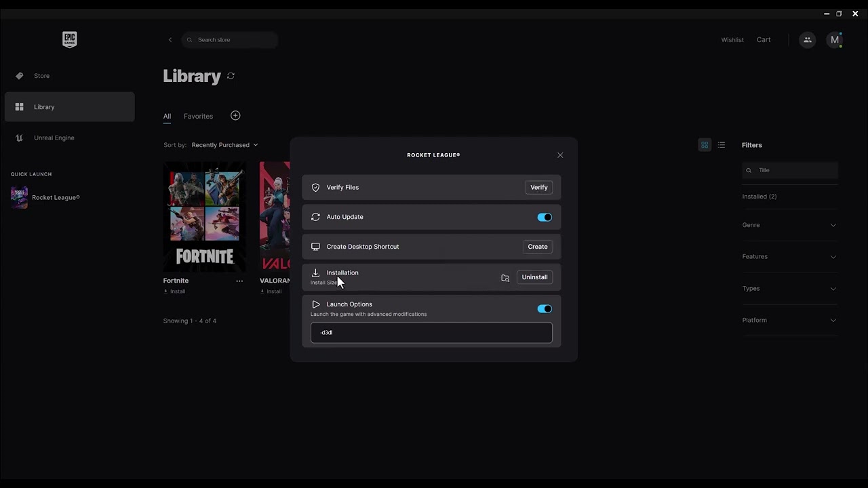Add a new collection with the plus icon
This screenshot has height=488, width=868.
pos(235,116)
